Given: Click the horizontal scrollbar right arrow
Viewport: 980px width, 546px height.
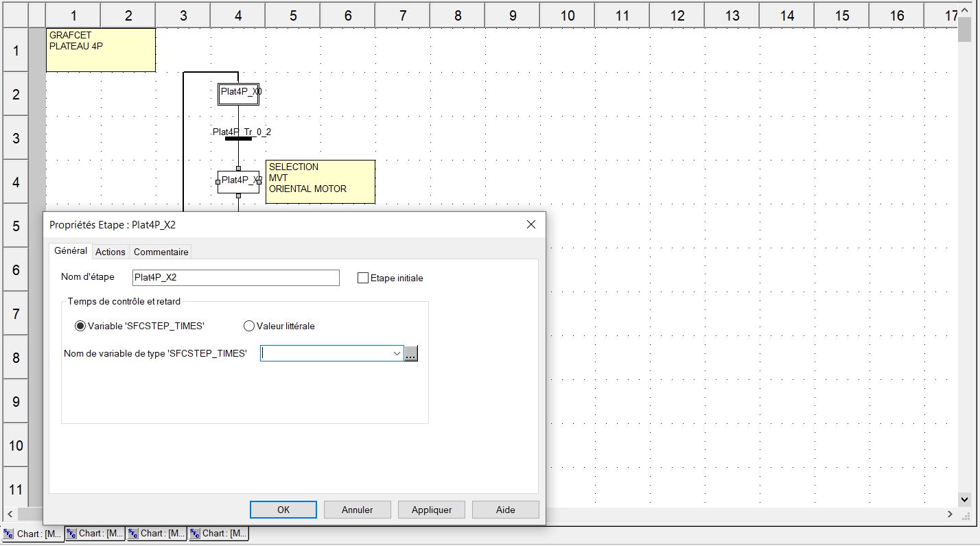Looking at the screenshot, I should coord(950,514).
